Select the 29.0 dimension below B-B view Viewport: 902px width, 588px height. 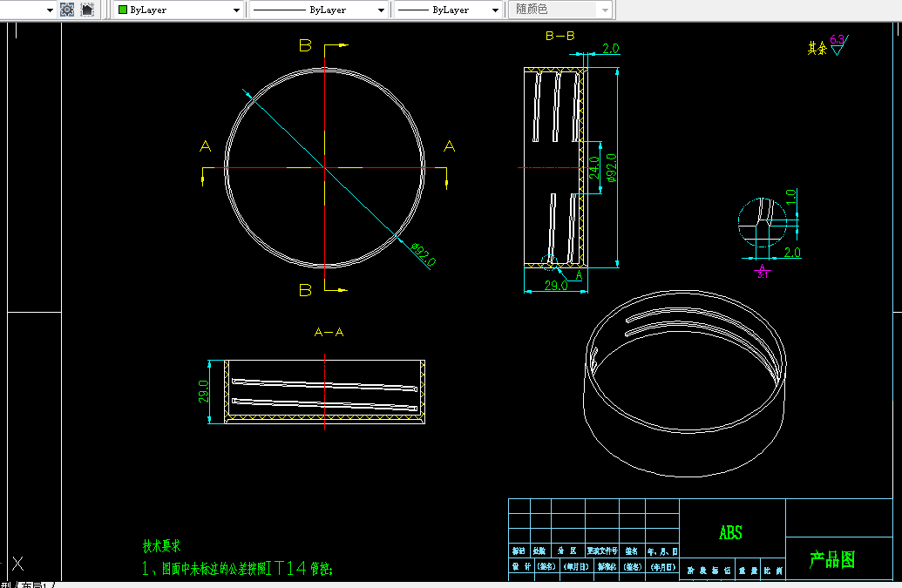[x=556, y=285]
